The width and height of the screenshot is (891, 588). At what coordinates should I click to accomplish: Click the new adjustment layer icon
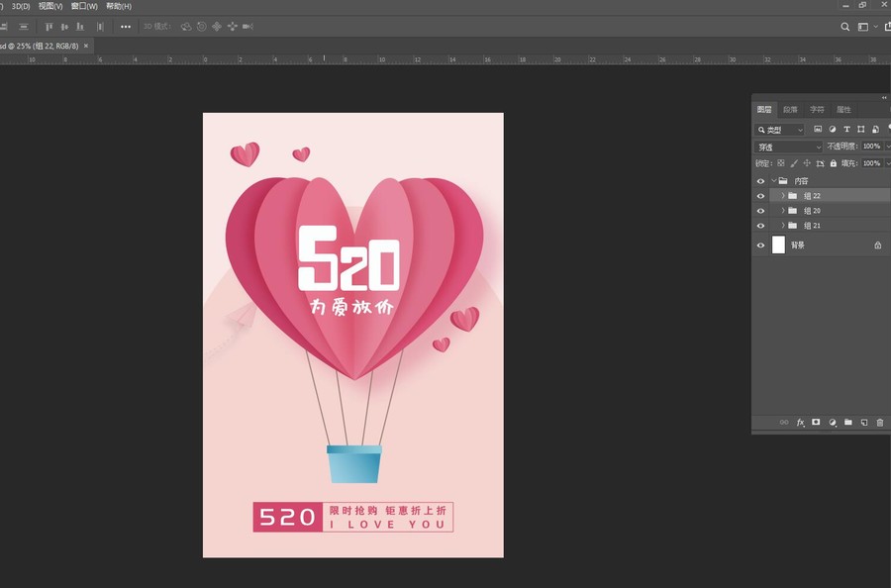click(833, 422)
